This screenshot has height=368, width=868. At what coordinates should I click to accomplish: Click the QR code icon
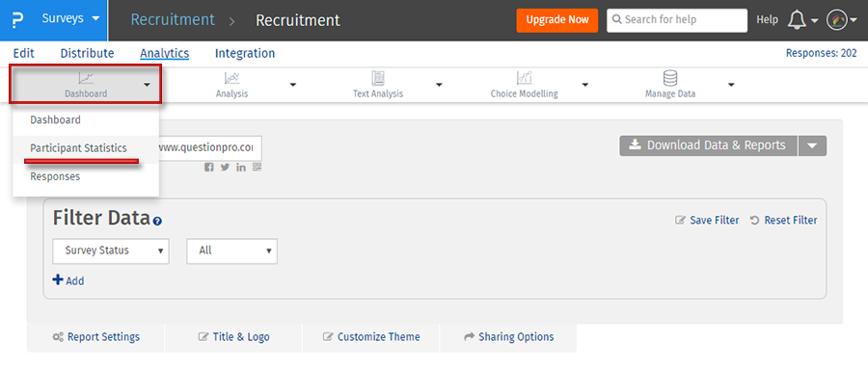257,168
